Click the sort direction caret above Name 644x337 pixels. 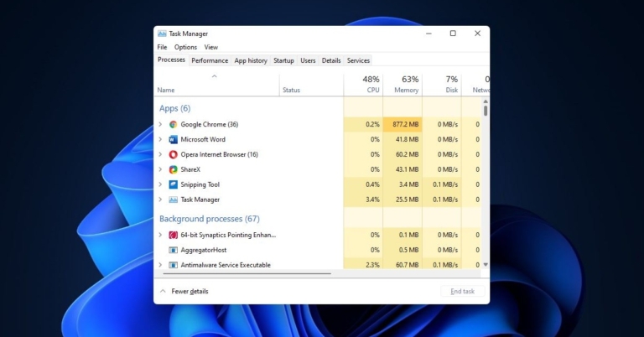click(x=214, y=76)
